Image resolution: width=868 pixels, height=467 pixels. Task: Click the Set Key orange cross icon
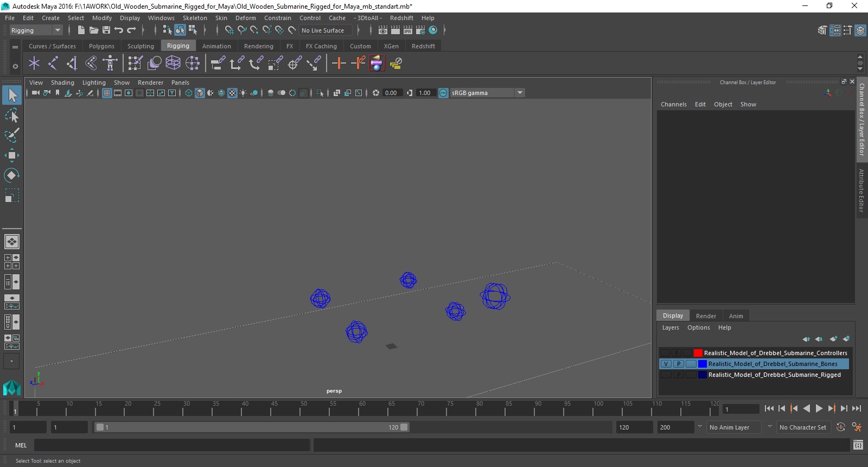339,64
